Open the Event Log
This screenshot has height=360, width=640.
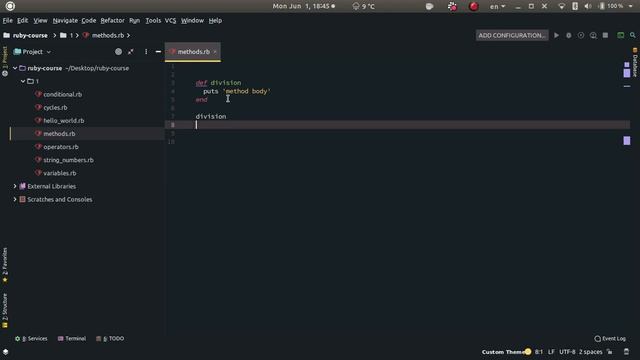point(610,338)
